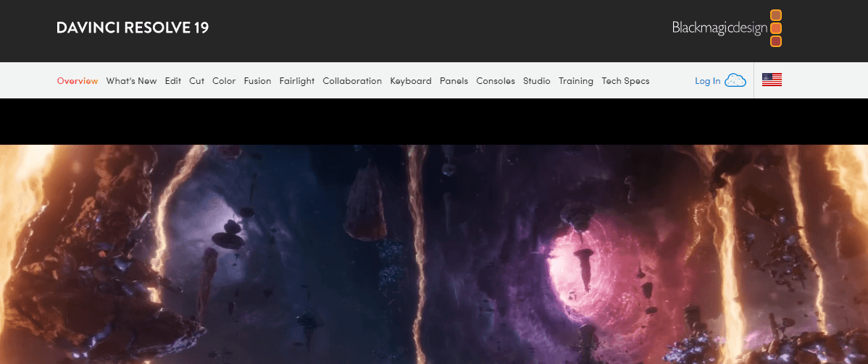This screenshot has height=364, width=868.
Task: Click the hero cave scene video
Action: pyautogui.click(x=434, y=255)
